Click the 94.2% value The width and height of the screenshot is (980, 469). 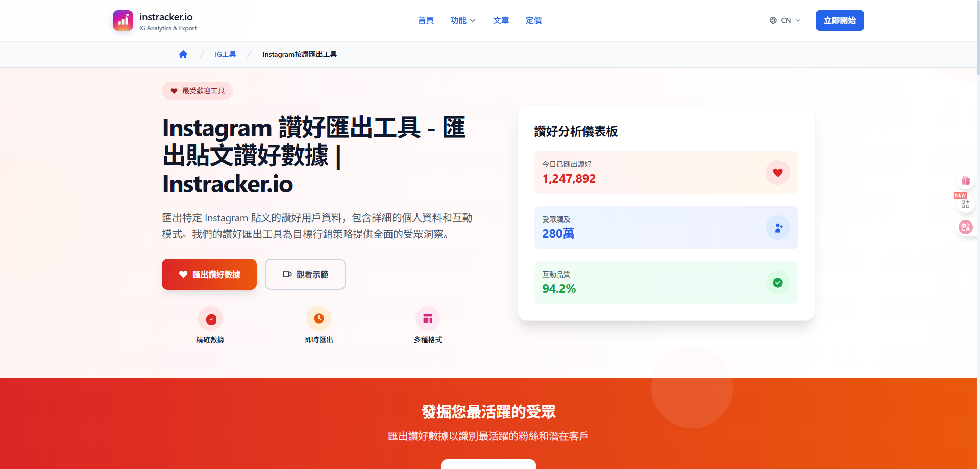coord(559,289)
